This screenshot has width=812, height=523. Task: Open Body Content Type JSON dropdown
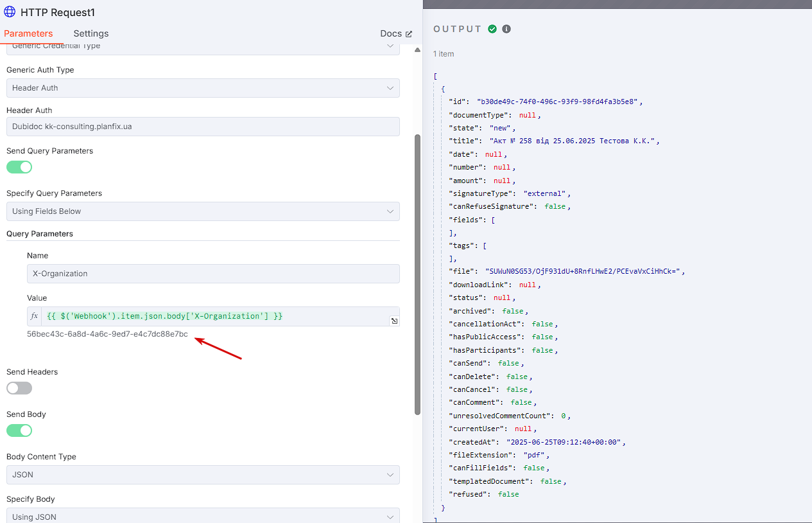203,475
